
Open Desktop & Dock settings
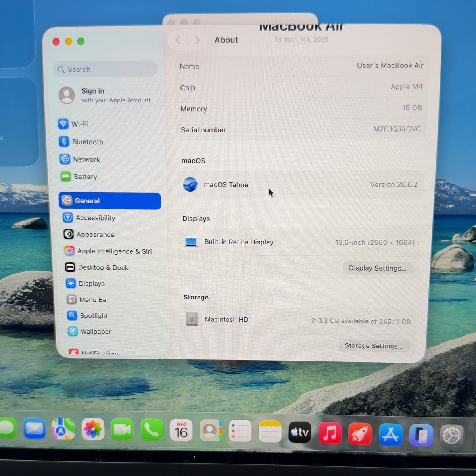point(97,267)
